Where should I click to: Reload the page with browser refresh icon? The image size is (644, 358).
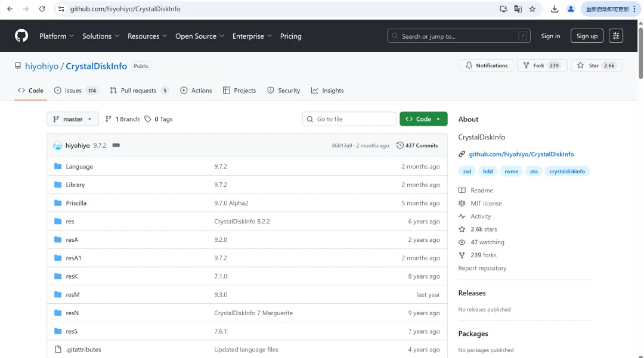42,9
